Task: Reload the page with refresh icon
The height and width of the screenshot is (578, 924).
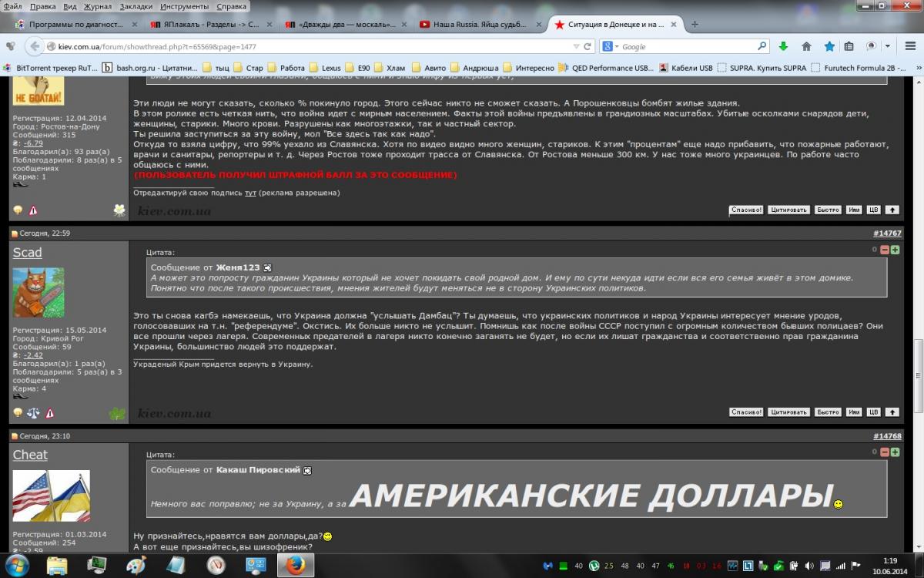Action: click(588, 46)
